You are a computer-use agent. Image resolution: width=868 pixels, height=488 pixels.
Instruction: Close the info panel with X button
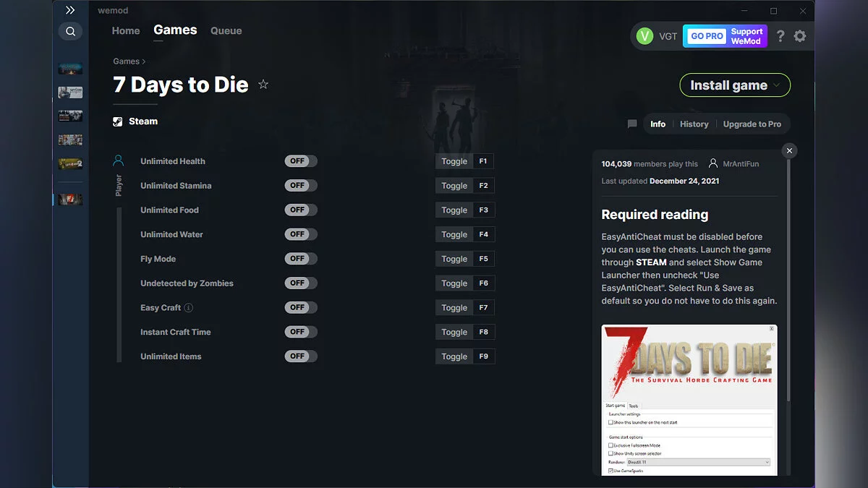click(x=790, y=150)
